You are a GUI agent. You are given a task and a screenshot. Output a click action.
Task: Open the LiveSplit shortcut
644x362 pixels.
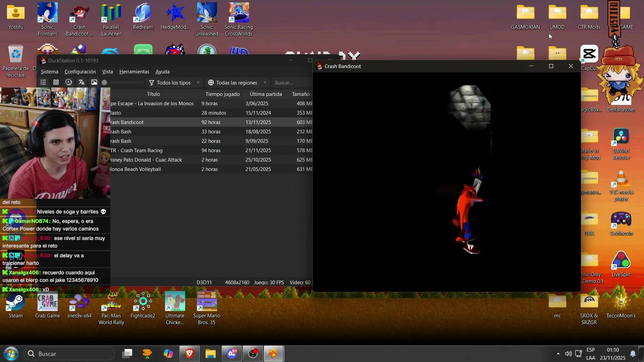(621, 264)
